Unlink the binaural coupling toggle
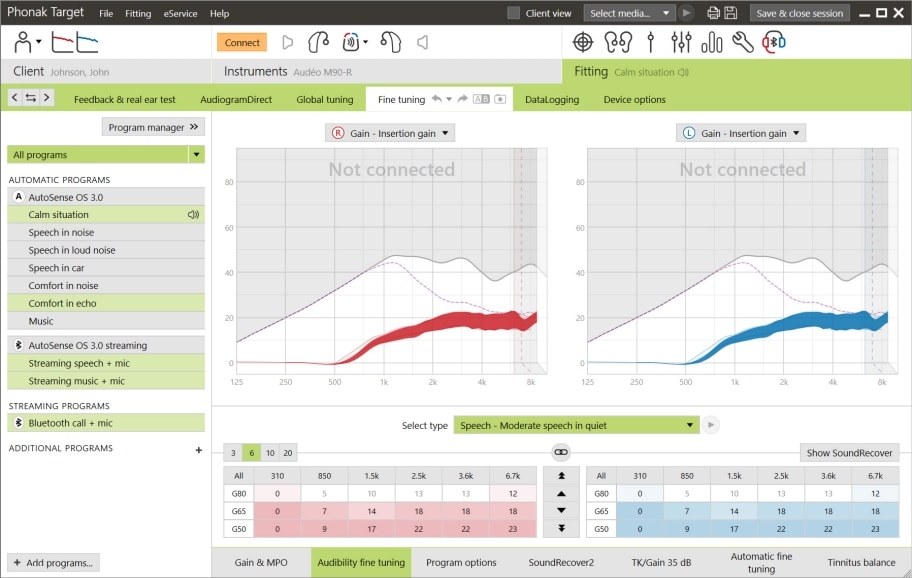The width and height of the screenshot is (912, 578). pyautogui.click(x=561, y=452)
